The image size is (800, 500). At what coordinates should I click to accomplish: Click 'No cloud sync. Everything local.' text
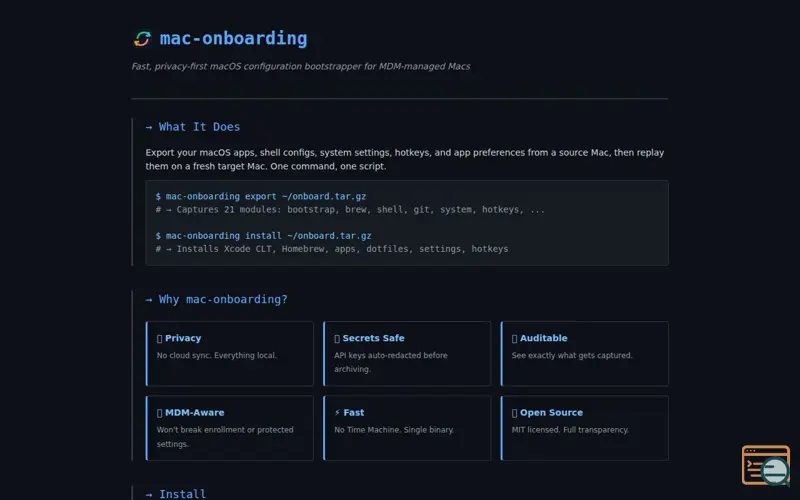tap(216, 355)
